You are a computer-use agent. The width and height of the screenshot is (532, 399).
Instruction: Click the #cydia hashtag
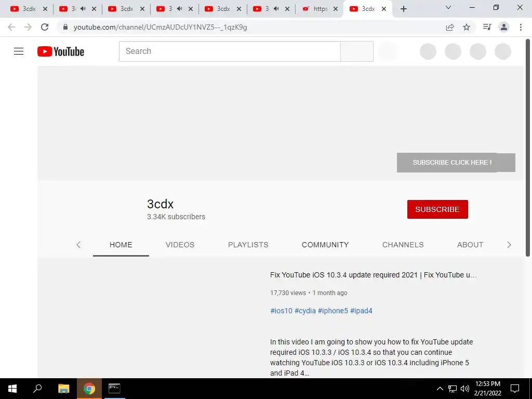305,311
